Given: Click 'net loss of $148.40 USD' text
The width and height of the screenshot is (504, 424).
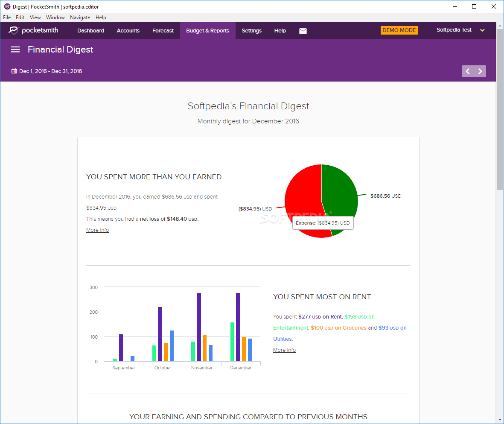Looking at the screenshot, I should pos(169,219).
